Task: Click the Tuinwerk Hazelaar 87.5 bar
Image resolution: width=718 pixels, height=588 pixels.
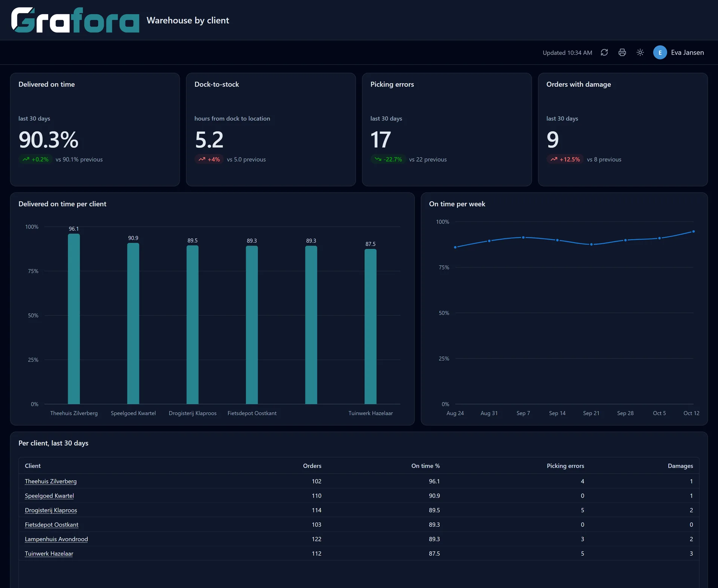Action: (371, 326)
